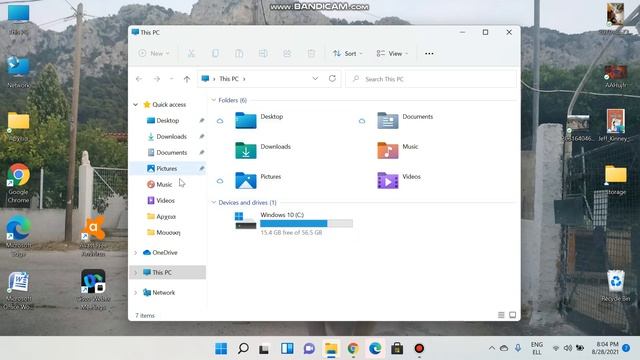Open the New dropdown button
Screen dimensions: 640x360
click(x=154, y=53)
